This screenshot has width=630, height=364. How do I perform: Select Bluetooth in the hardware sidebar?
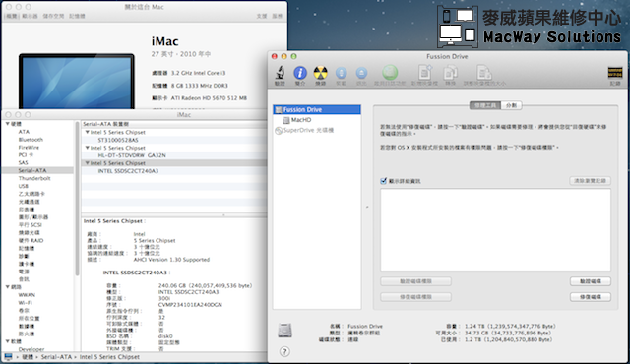coord(31,140)
